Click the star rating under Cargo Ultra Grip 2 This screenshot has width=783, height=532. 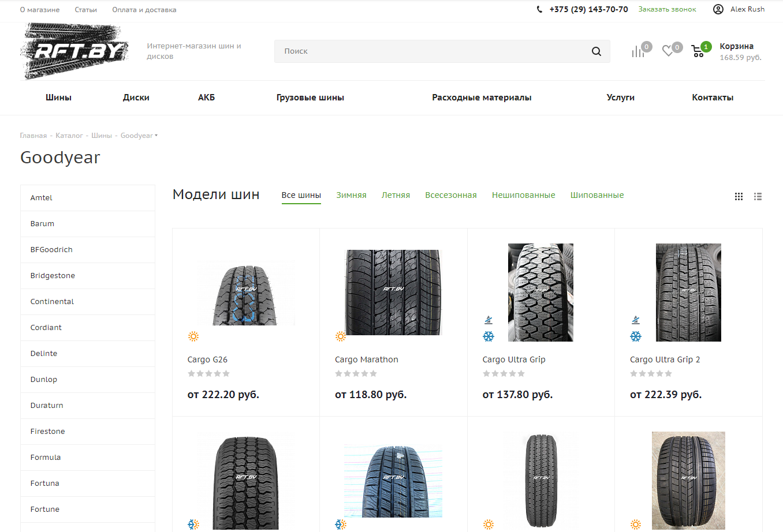pyautogui.click(x=651, y=374)
